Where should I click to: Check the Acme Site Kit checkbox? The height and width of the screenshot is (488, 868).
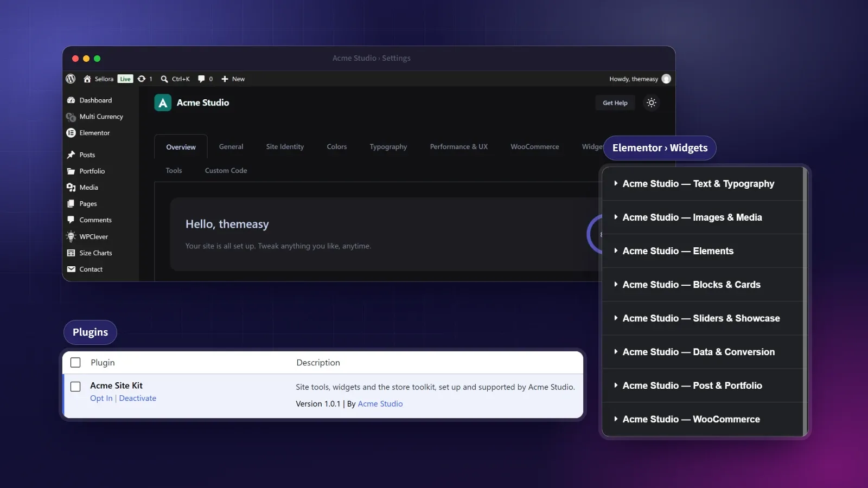pos(75,387)
